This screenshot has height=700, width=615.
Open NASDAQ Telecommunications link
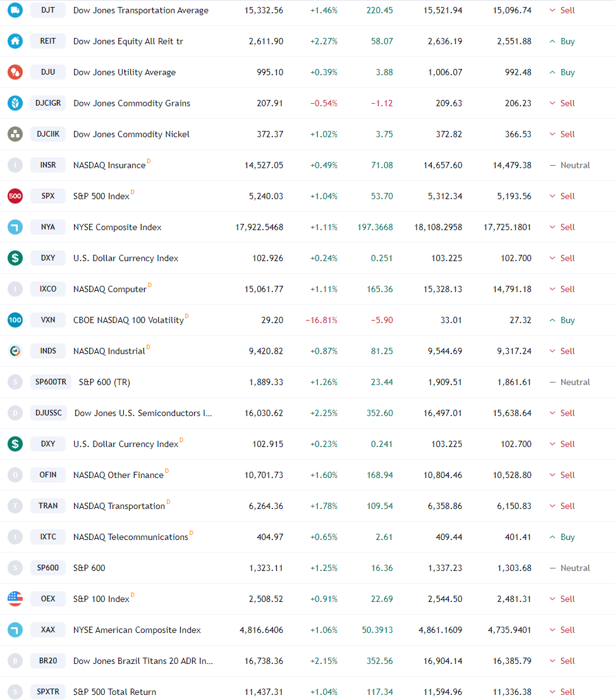131,537
